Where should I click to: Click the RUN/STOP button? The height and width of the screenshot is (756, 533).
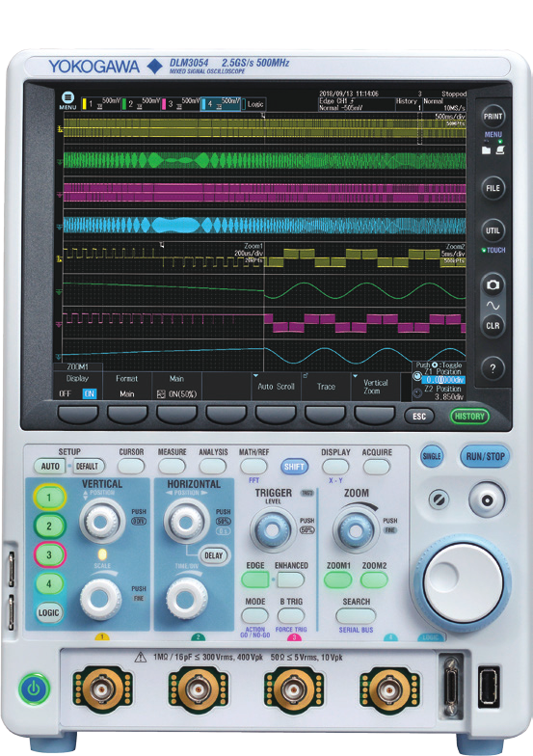pyautogui.click(x=485, y=456)
